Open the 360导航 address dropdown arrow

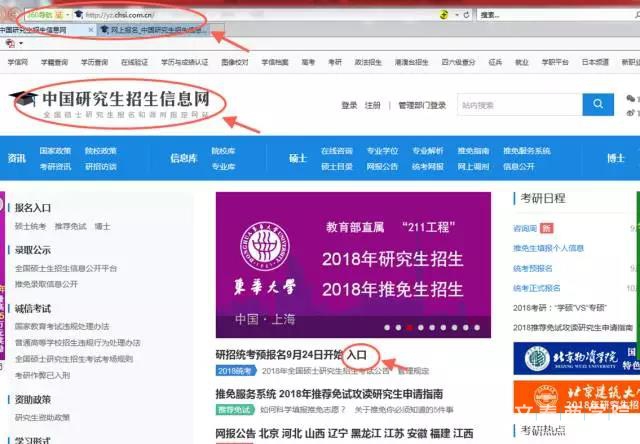pyautogui.click(x=67, y=15)
